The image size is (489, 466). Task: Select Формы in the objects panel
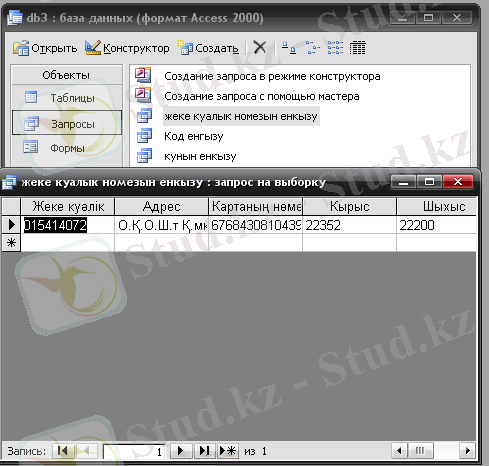pyautogui.click(x=67, y=148)
